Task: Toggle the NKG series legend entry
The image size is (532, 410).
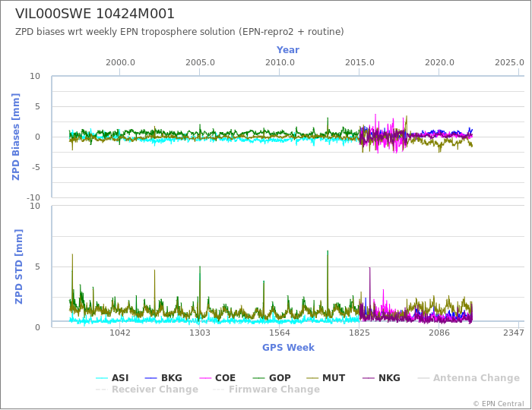Action: (382, 378)
